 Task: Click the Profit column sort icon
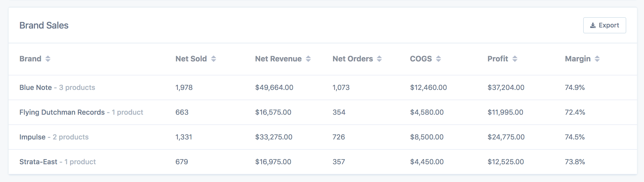click(515, 59)
